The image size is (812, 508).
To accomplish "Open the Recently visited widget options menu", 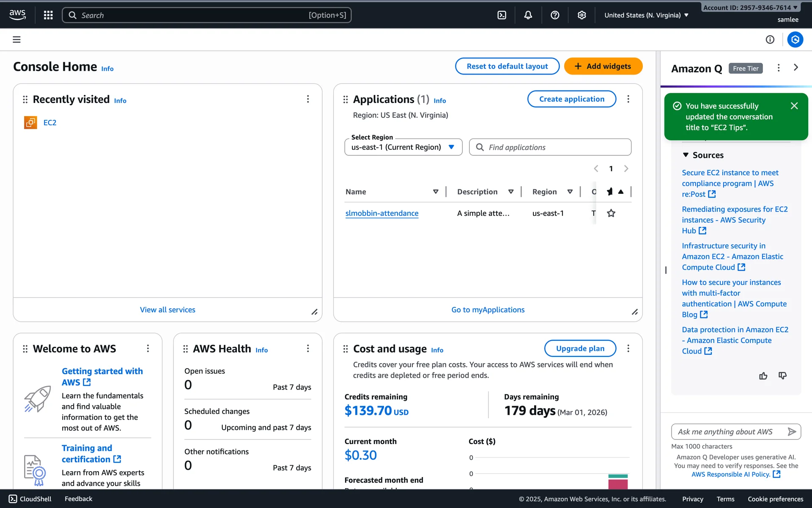I will pos(308,99).
